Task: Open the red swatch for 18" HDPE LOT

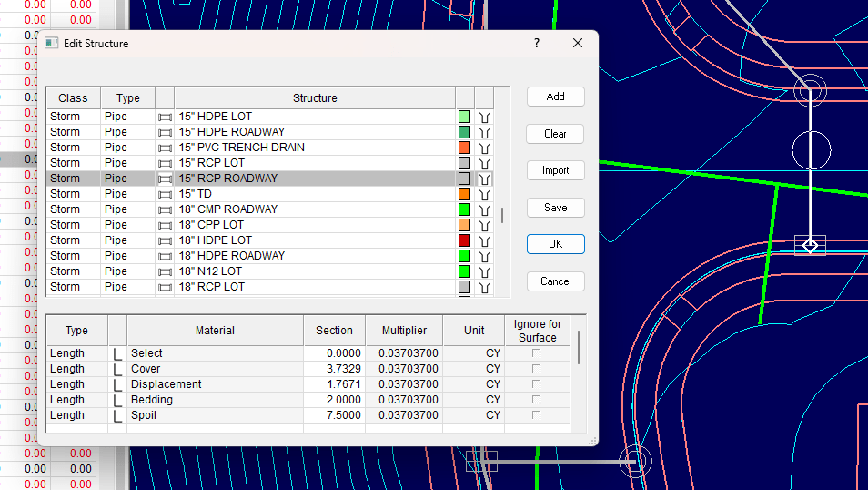Action: pos(464,240)
